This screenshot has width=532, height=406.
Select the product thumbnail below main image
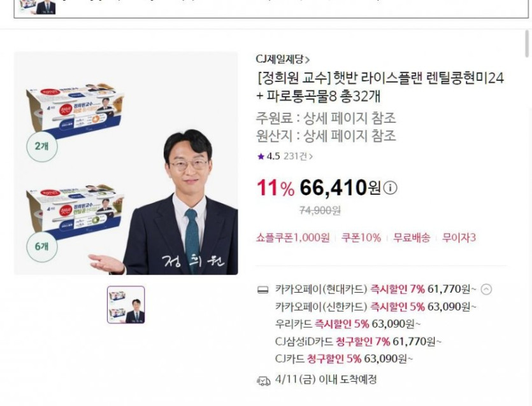[126, 305]
